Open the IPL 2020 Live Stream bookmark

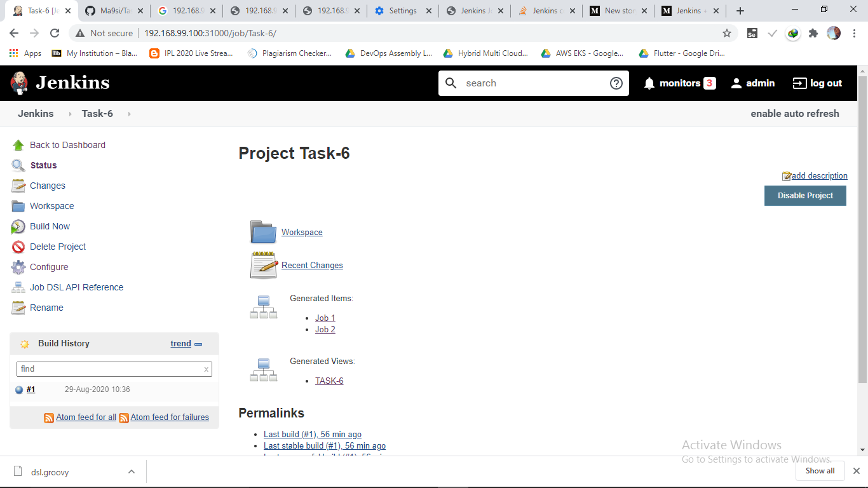191,53
